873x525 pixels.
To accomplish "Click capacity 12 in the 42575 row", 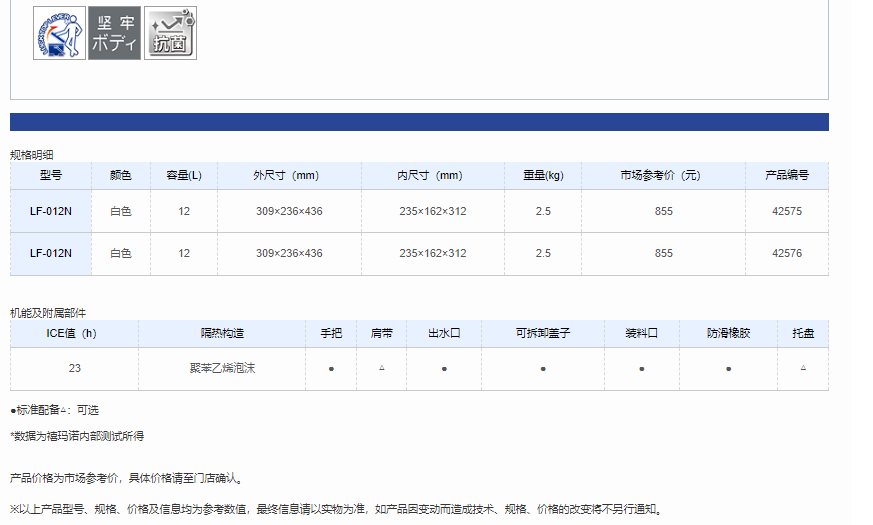I will [x=184, y=212].
